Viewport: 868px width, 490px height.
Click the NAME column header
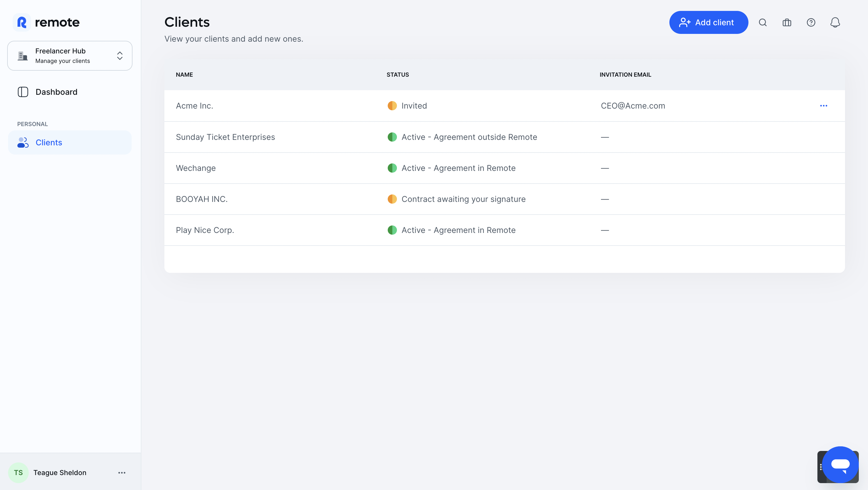click(184, 74)
